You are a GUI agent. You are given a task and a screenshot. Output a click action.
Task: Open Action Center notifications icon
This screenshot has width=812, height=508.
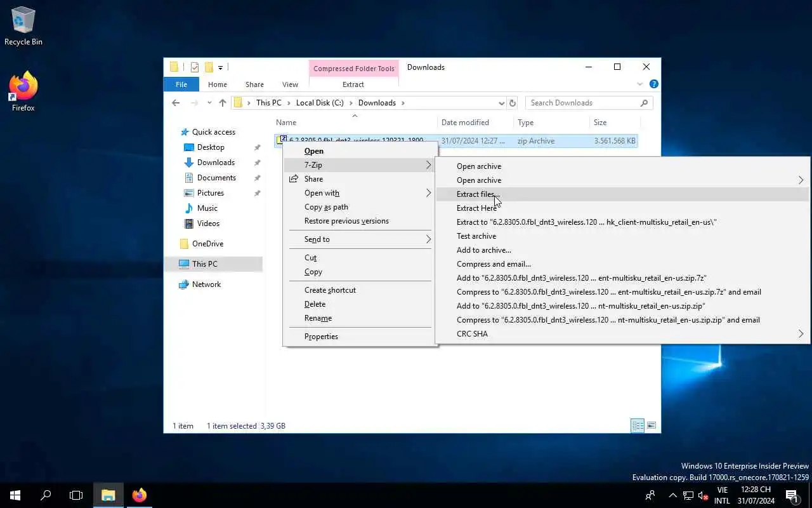click(792, 495)
